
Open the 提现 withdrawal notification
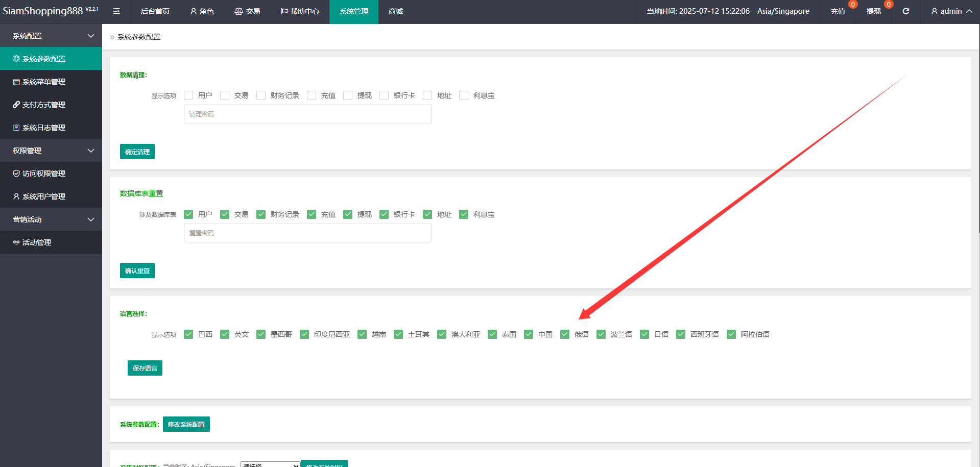(873, 11)
